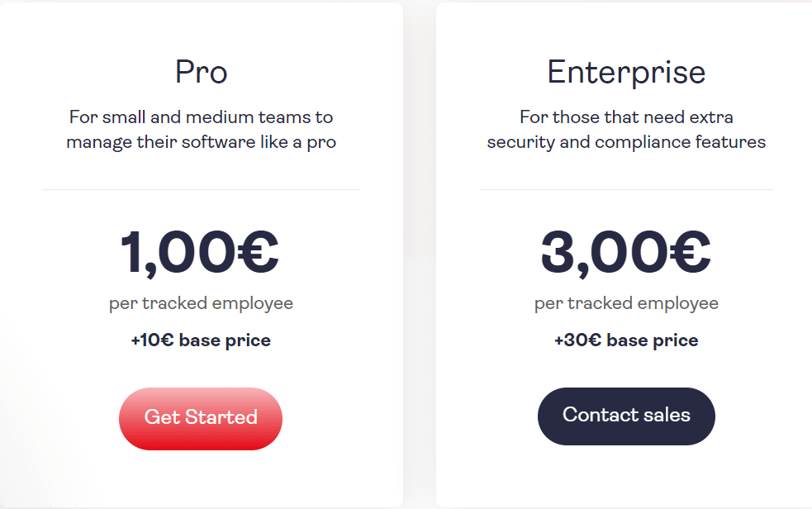Image resolution: width=812 pixels, height=509 pixels.
Task: Click the words 'Contact sales' inside the button
Action: tap(625, 416)
